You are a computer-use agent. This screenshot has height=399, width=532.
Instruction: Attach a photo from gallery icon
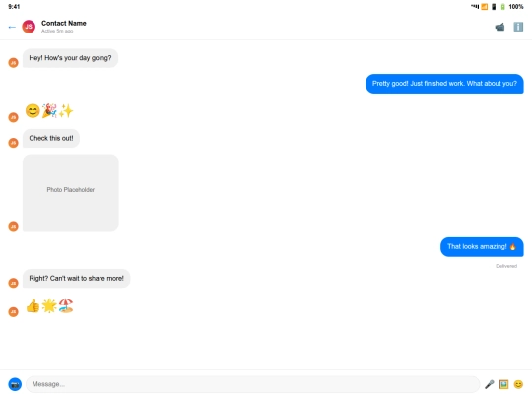coord(503,384)
